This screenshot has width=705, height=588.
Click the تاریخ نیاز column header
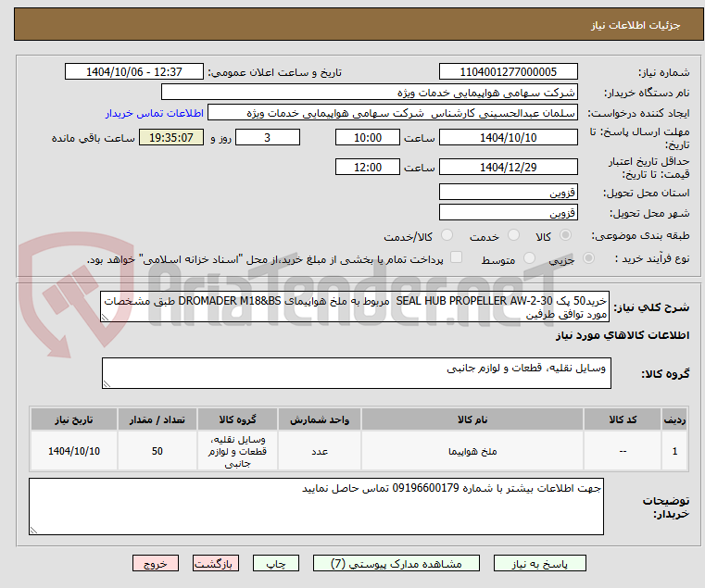[x=74, y=419]
